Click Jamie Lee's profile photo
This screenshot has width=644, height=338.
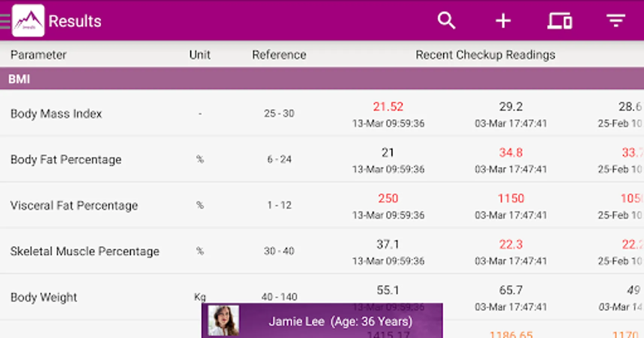pos(224,321)
